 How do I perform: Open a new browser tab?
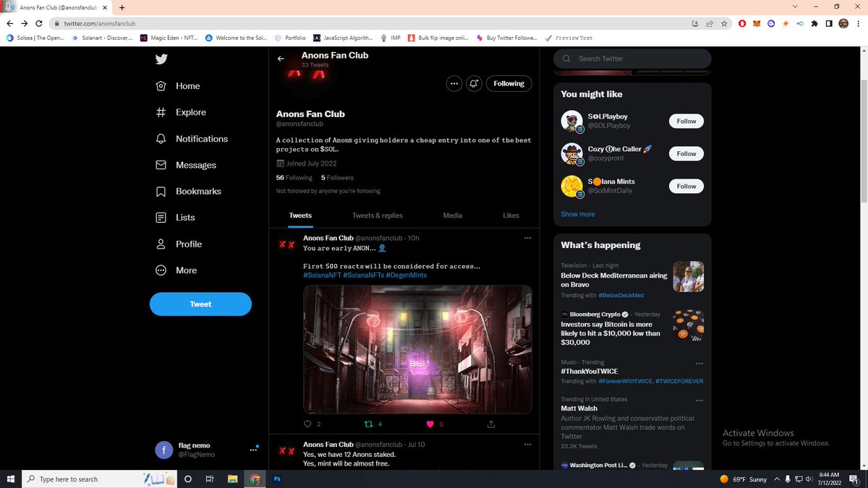pyautogui.click(x=121, y=7)
